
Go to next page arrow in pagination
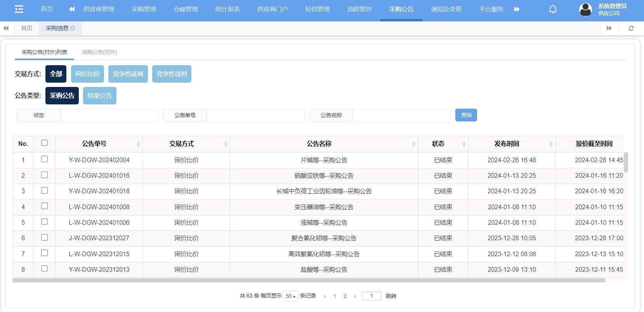pyautogui.click(x=355, y=296)
